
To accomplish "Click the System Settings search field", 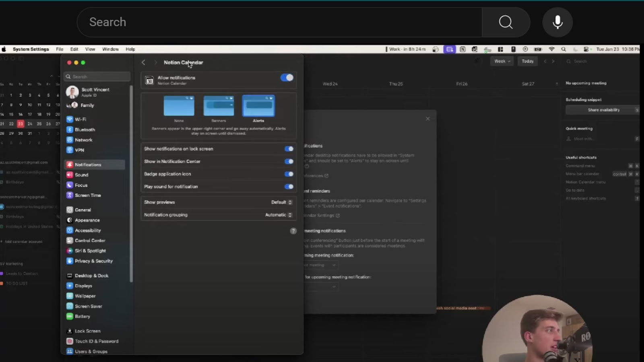I will 97,76.
